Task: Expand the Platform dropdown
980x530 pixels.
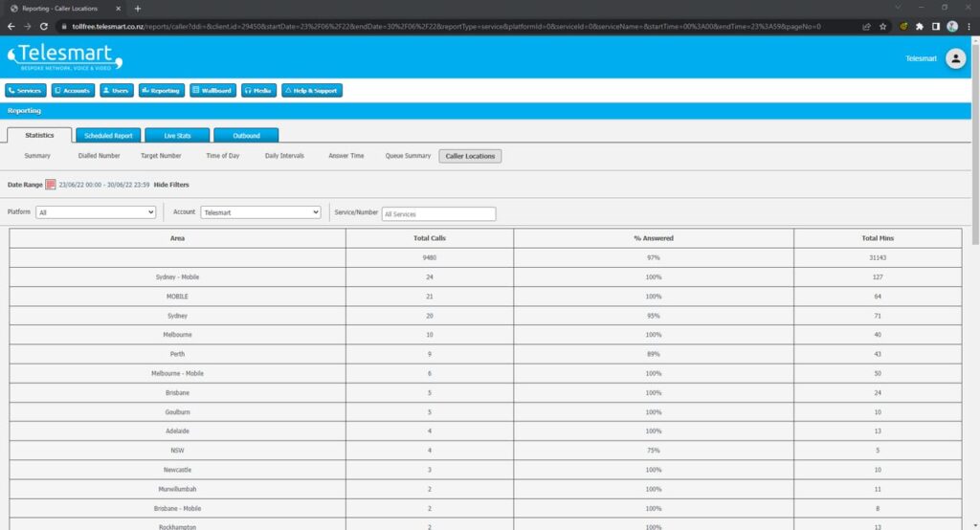Action: [96, 212]
